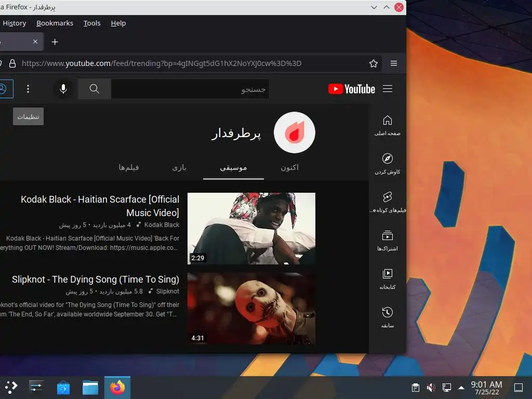Screen dimensions: 532x399
Task: Switch to the بازی gaming tab
Action: coord(179,167)
